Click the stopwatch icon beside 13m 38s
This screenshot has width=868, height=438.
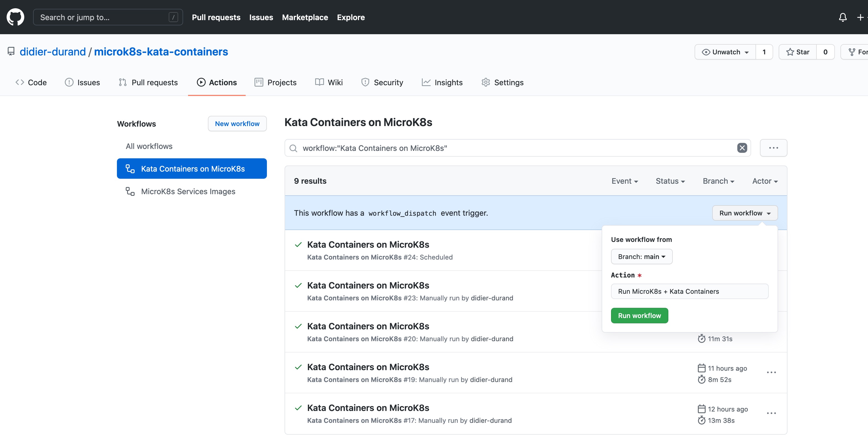coord(701,420)
